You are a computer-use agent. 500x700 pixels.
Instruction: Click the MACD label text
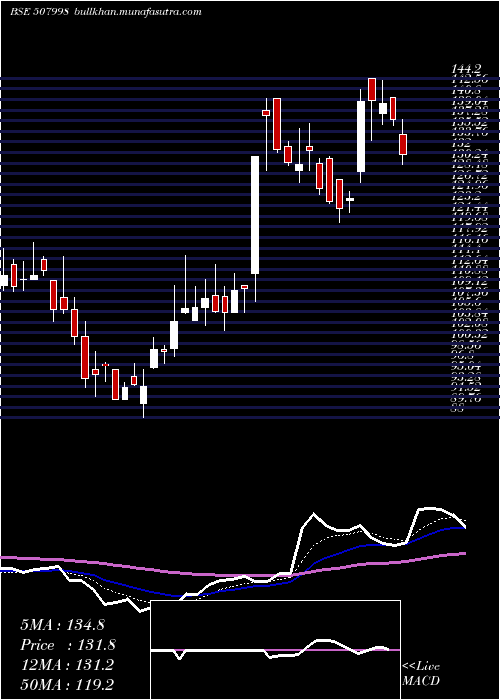pos(421,681)
